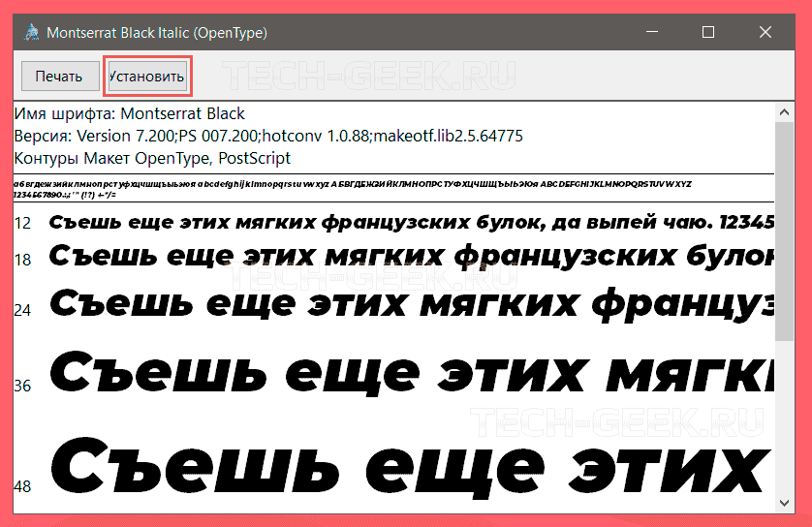Viewport: 812px width, 527px height.
Task: Click the size 36 sample text line
Action: point(412,372)
